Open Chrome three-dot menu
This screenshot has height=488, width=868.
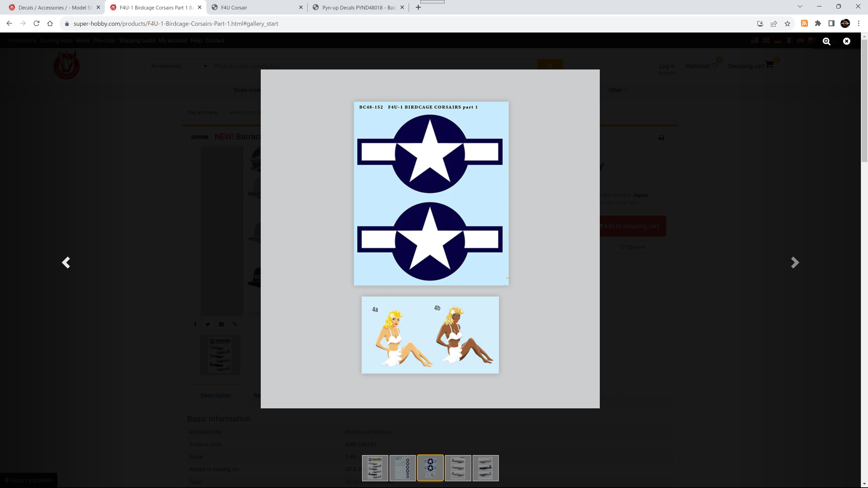(x=859, y=24)
